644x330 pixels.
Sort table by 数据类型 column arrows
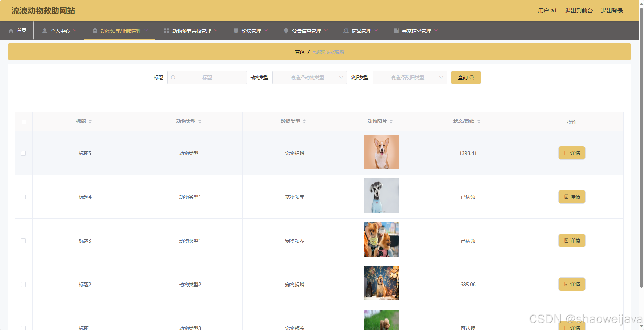[x=304, y=121]
